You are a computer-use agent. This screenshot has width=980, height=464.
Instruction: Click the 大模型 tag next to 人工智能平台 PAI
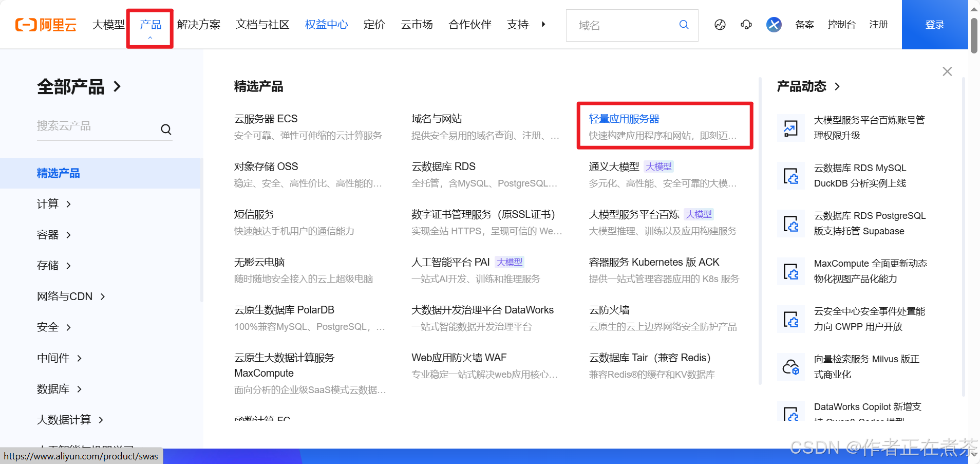tap(510, 262)
